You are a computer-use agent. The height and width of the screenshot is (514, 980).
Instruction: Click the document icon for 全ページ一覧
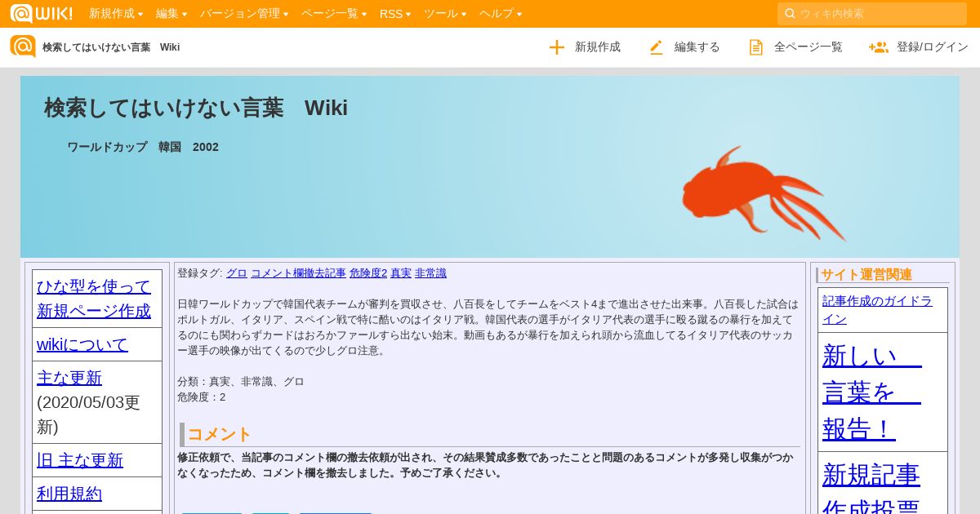756,47
